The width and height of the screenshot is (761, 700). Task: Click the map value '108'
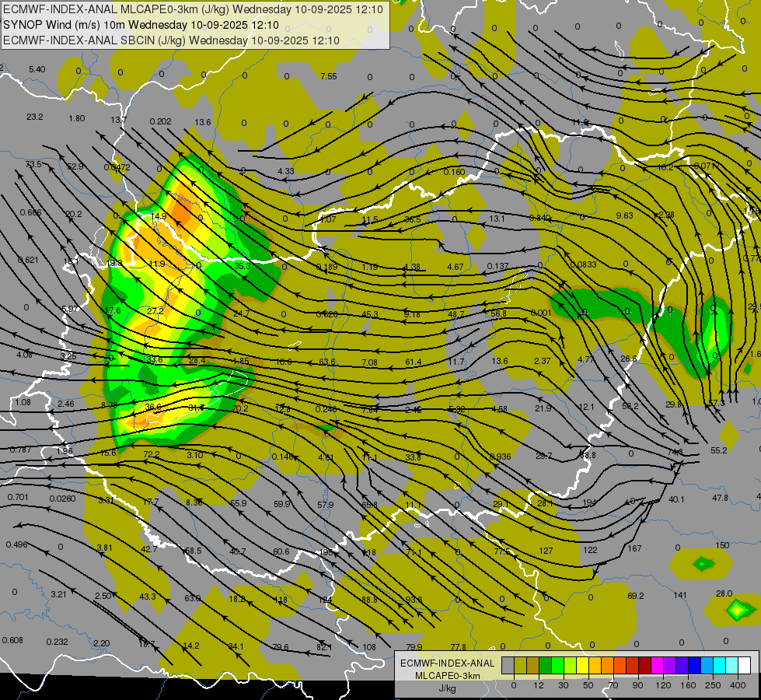(x=369, y=647)
